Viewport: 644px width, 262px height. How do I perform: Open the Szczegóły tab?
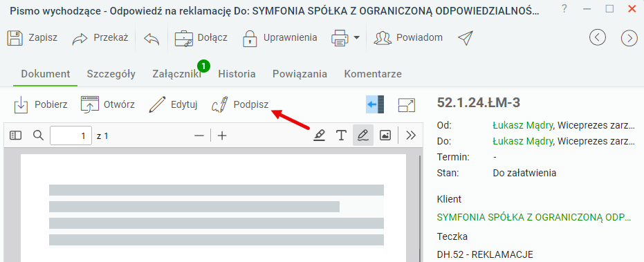[111, 75]
